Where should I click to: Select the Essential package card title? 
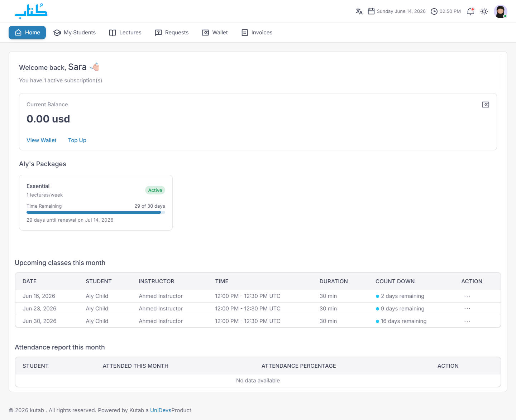pyautogui.click(x=38, y=186)
